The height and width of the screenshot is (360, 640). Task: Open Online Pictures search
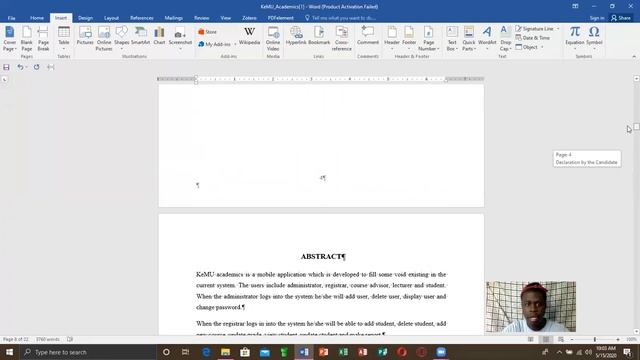tap(104, 39)
